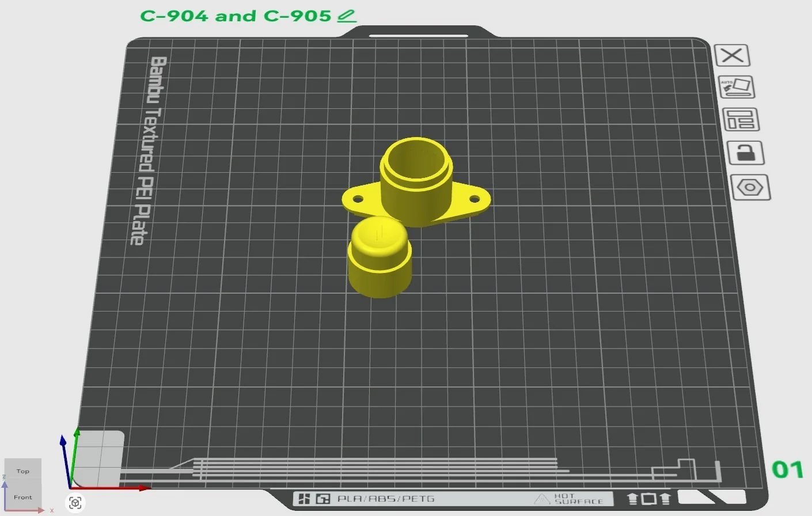Image resolution: width=812 pixels, height=516 pixels.
Task: Auto orient objects on plate icon
Action: click(x=737, y=87)
